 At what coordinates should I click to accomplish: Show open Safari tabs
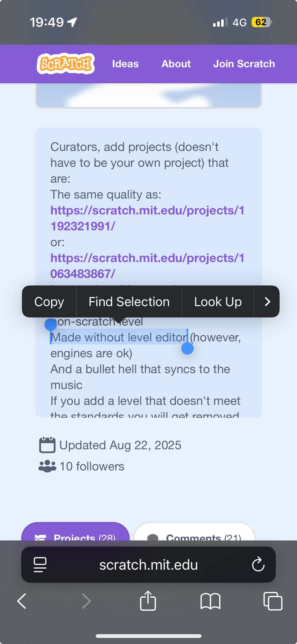273,601
